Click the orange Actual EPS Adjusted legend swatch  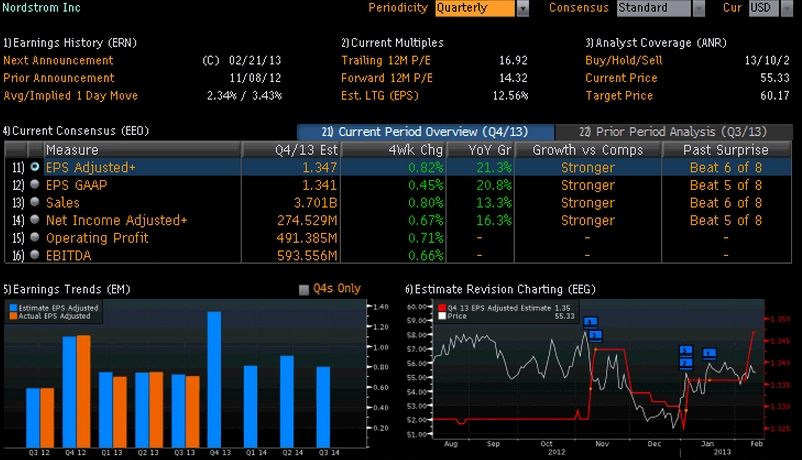(13, 316)
